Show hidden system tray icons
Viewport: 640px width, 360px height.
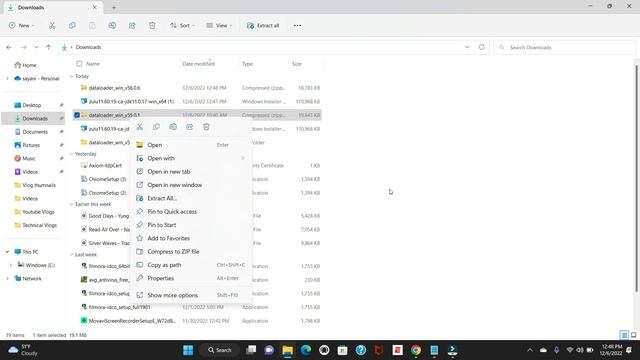click(530, 350)
